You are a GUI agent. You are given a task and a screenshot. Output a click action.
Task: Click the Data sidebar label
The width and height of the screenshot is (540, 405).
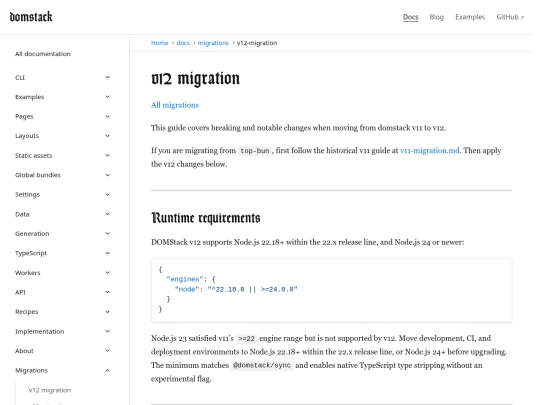pyautogui.click(x=22, y=214)
